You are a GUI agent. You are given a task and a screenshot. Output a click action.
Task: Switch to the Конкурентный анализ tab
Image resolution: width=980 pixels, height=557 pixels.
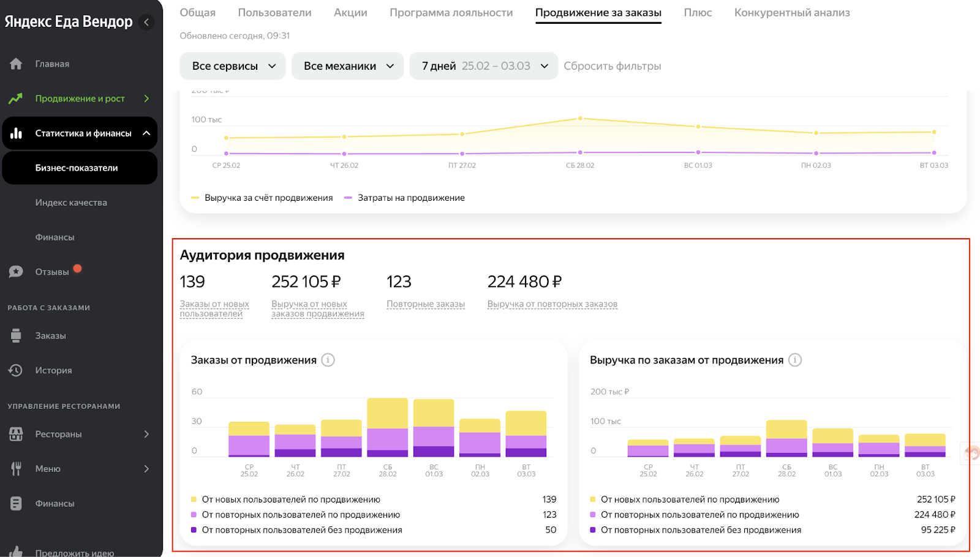pos(792,13)
